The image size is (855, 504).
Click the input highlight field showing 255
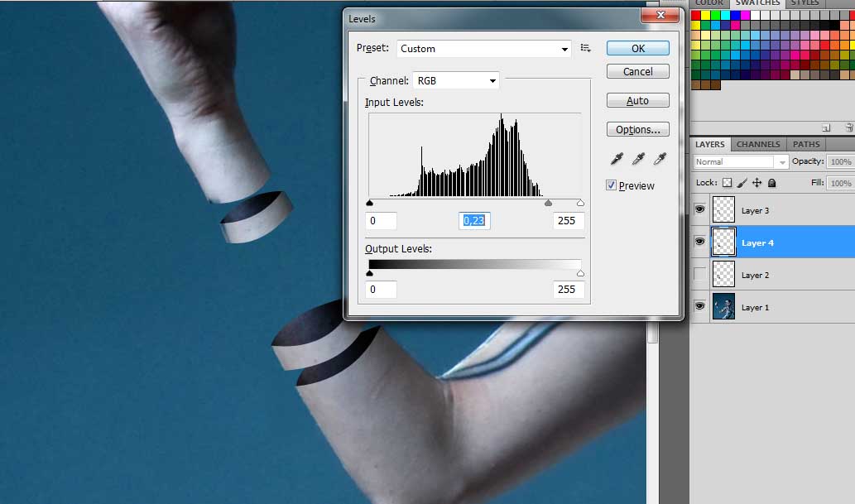coord(569,220)
